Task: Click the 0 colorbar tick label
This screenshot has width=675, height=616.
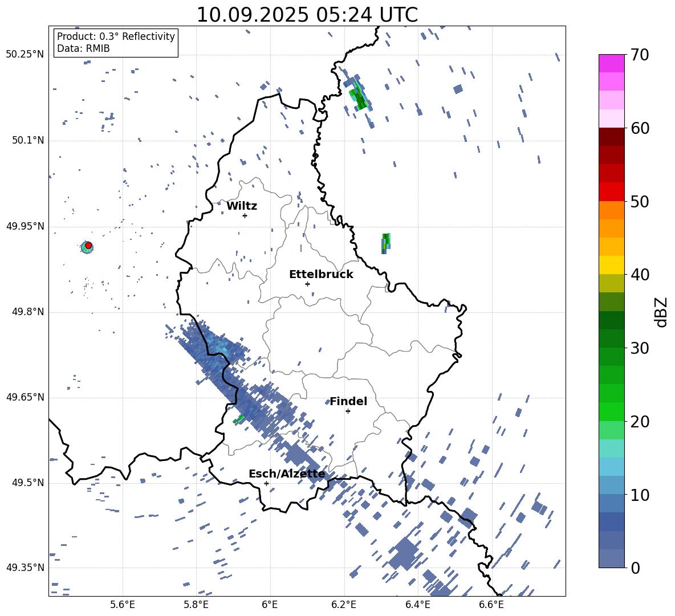Action: coord(635,568)
